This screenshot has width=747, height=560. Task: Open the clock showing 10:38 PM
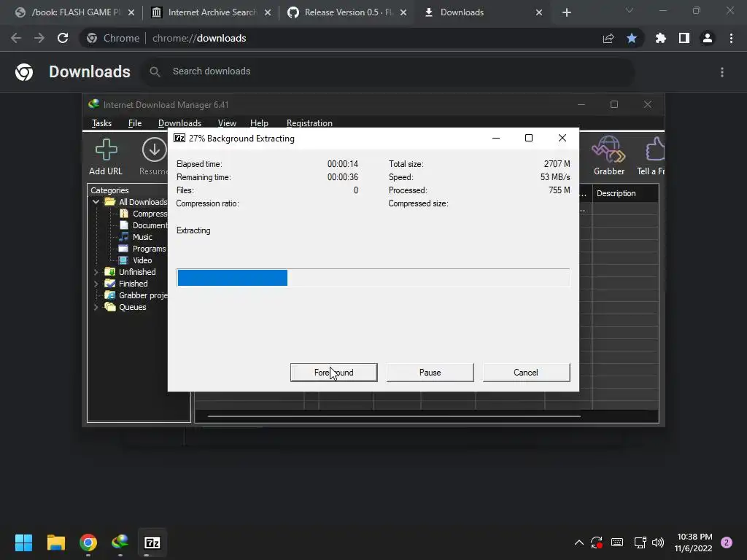coord(694,542)
